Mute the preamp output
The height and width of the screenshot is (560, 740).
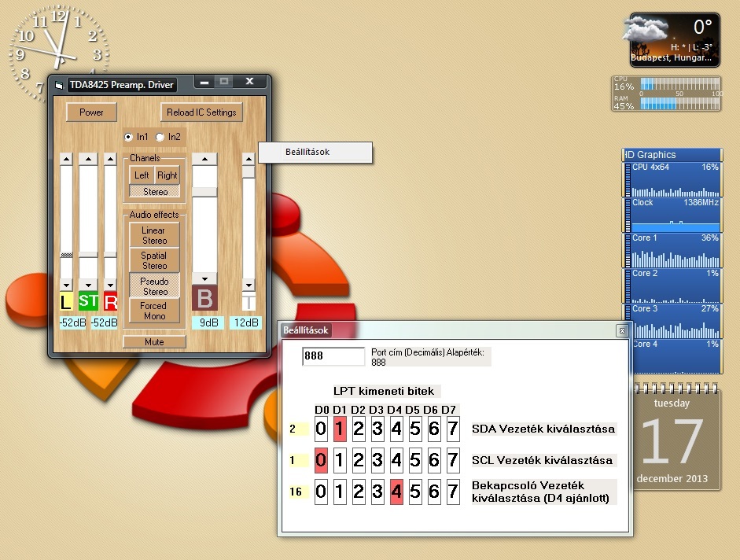tap(154, 342)
